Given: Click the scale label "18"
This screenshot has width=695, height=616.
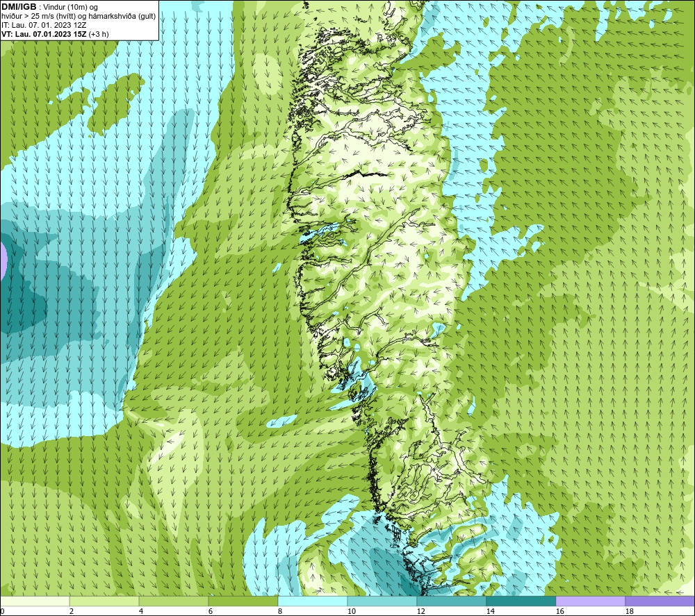Looking at the screenshot, I should click(x=629, y=611).
